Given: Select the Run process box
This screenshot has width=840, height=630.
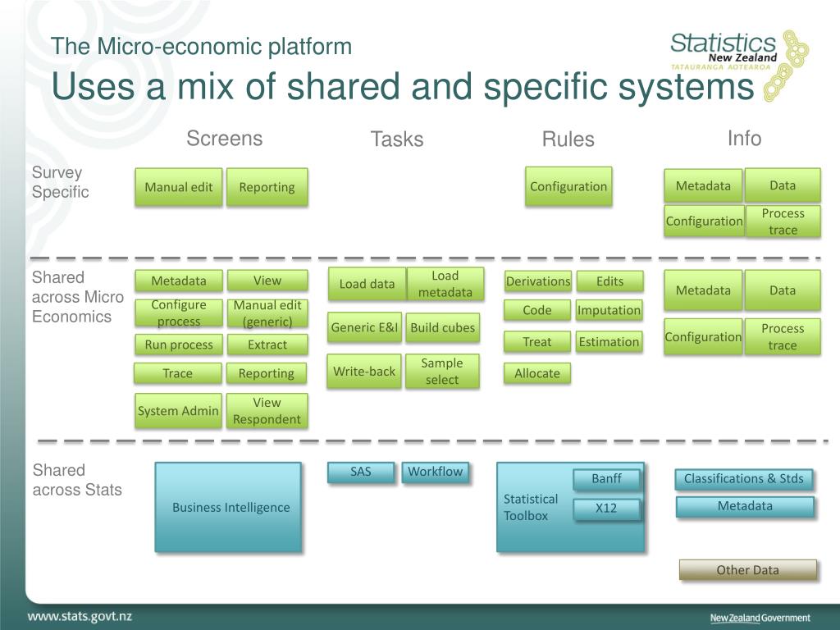Looking at the screenshot, I should (x=178, y=345).
